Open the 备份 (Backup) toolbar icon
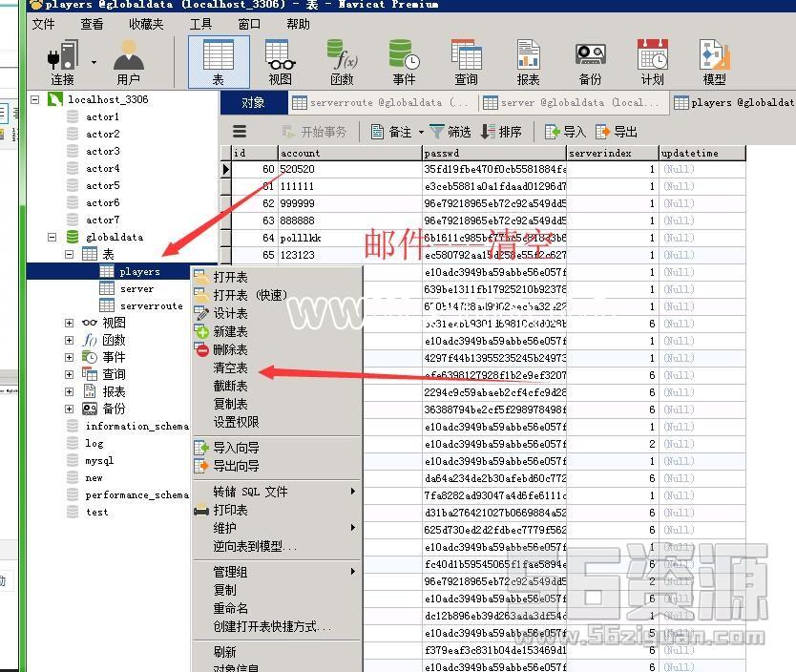Screen dimensions: 796x672 point(590,61)
